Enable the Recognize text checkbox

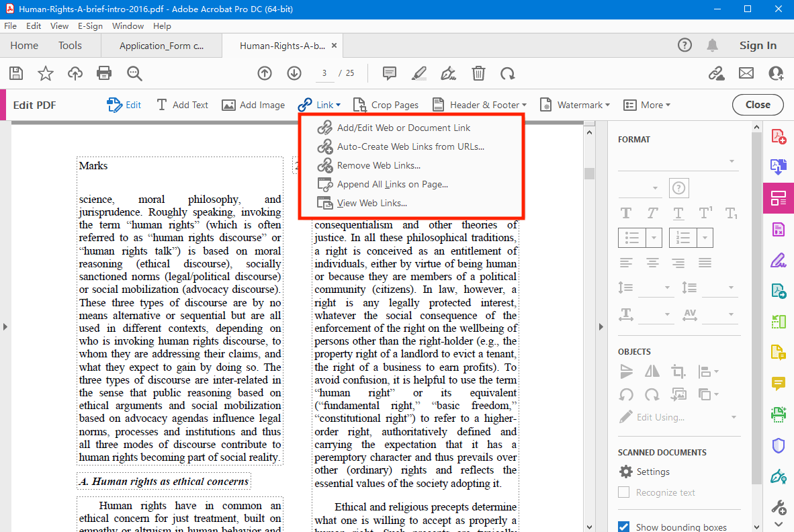click(x=623, y=492)
